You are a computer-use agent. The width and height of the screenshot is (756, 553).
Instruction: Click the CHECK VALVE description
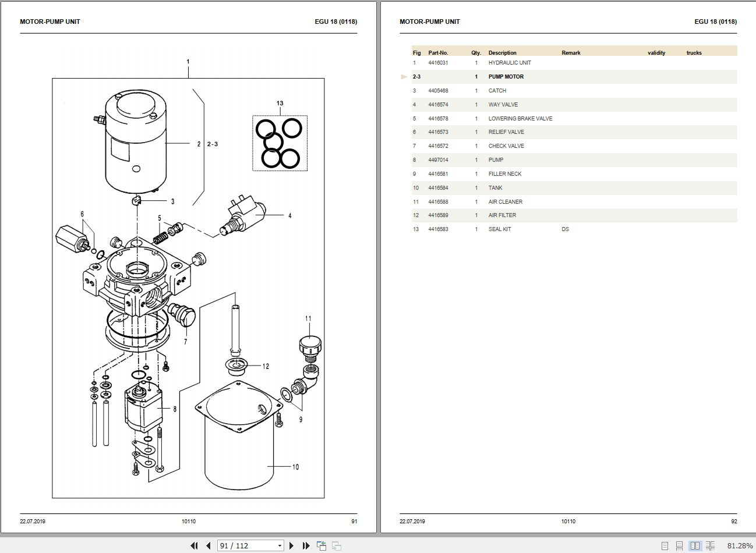pyautogui.click(x=506, y=146)
